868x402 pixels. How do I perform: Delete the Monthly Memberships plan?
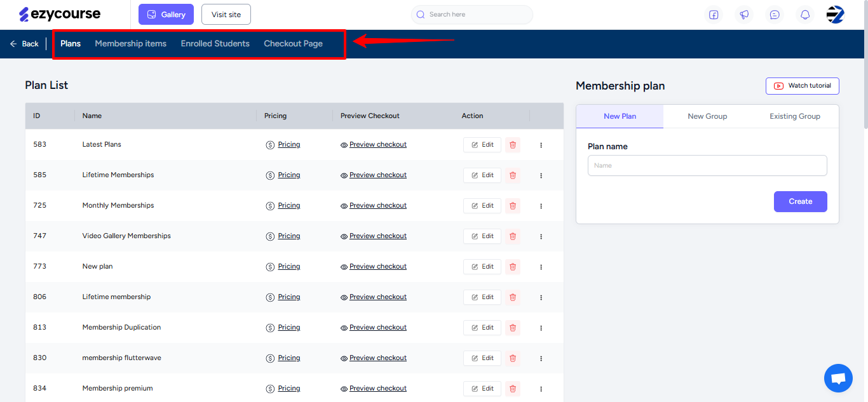[513, 206]
